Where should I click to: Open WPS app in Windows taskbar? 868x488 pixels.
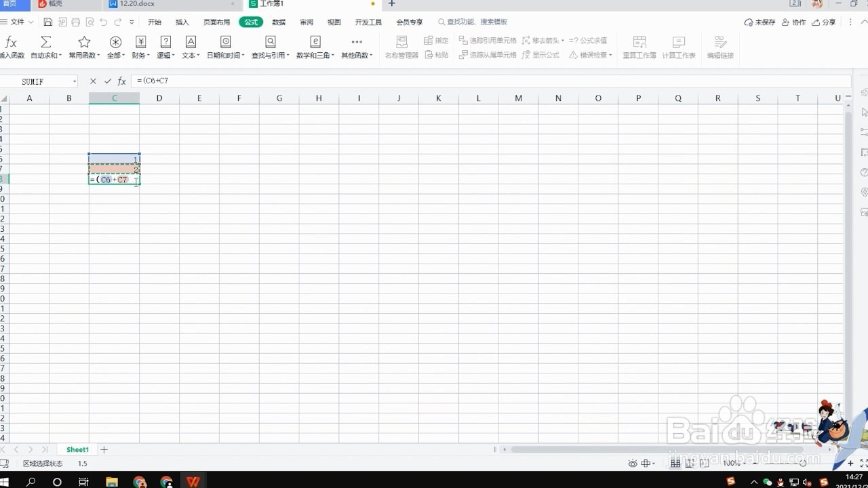(x=193, y=482)
